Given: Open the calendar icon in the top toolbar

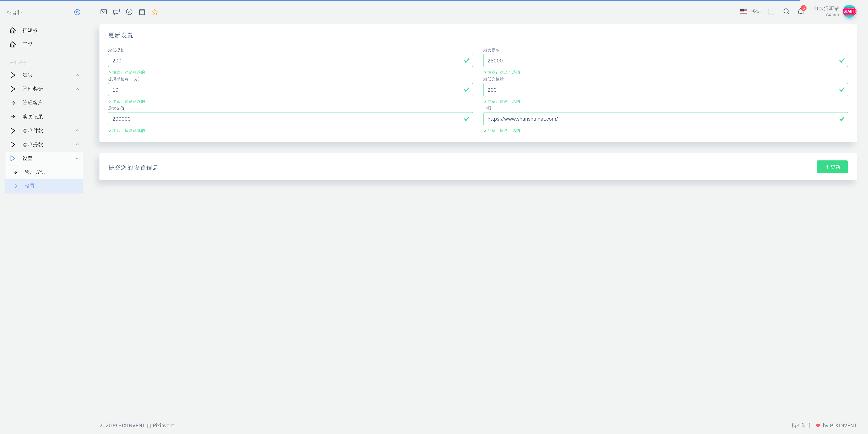Looking at the screenshot, I should (142, 12).
